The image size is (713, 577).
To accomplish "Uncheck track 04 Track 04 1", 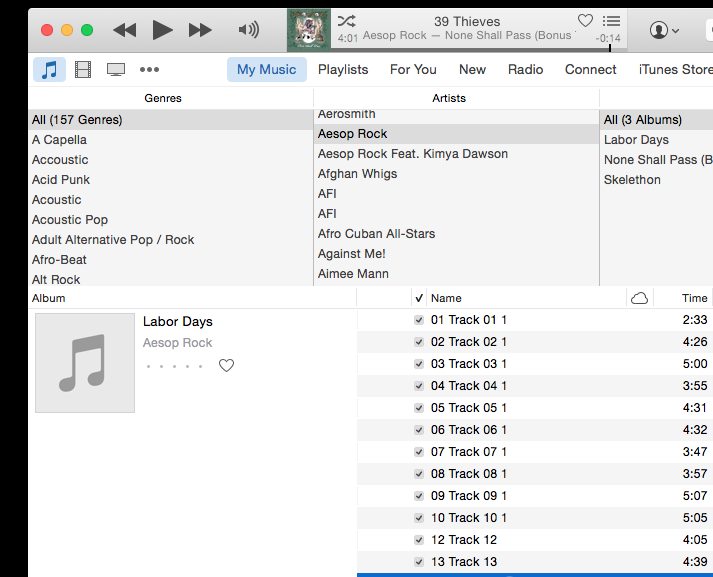I will click(x=419, y=386).
